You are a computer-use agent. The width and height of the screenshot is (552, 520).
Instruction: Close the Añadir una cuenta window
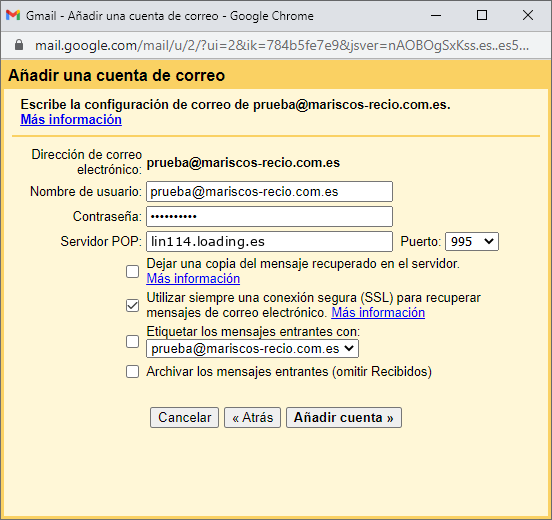528,15
